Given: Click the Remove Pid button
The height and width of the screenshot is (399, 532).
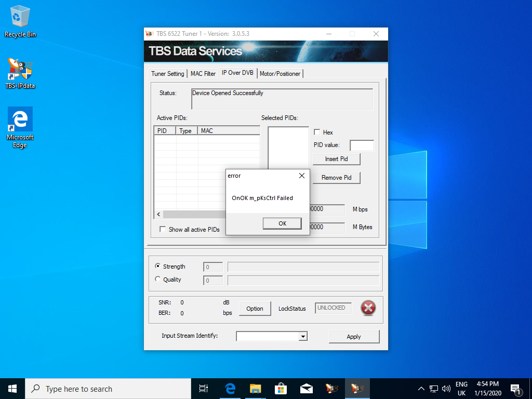Looking at the screenshot, I should [336, 178].
